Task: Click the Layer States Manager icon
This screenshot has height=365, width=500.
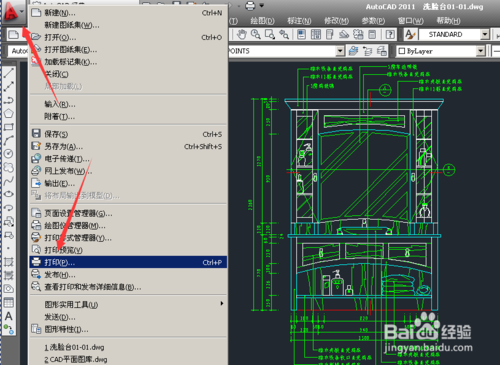Action: (382, 51)
